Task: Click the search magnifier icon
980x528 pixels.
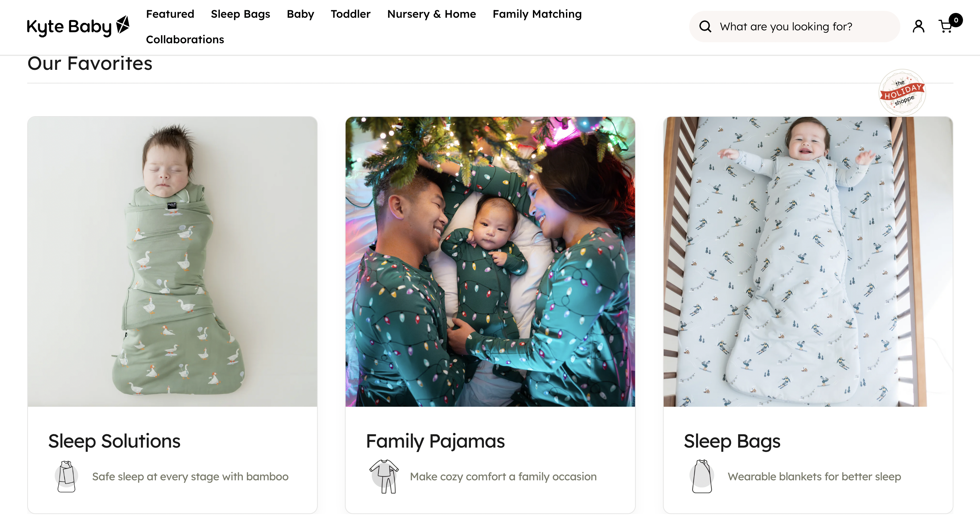Action: [x=705, y=27]
